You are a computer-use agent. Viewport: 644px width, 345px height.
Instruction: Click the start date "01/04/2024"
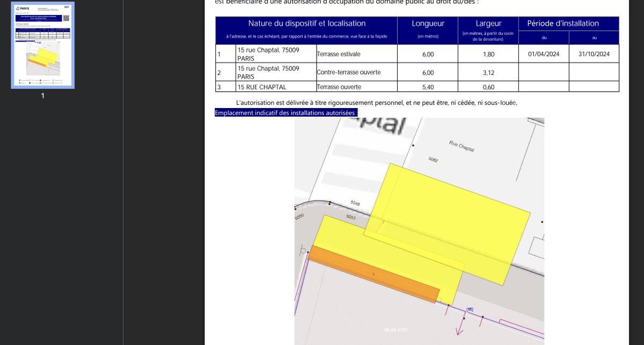point(544,54)
